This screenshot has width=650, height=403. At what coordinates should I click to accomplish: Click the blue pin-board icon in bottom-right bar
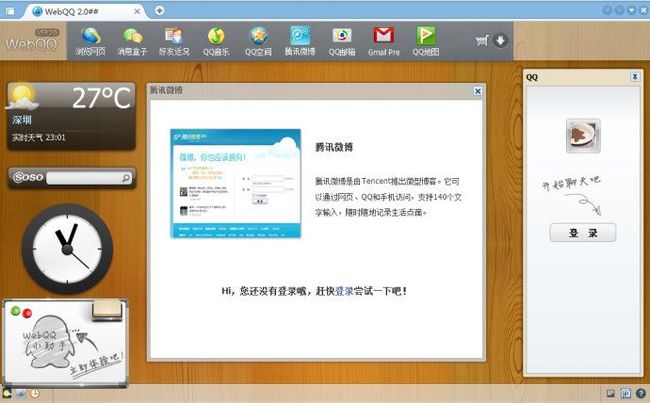[x=626, y=393]
